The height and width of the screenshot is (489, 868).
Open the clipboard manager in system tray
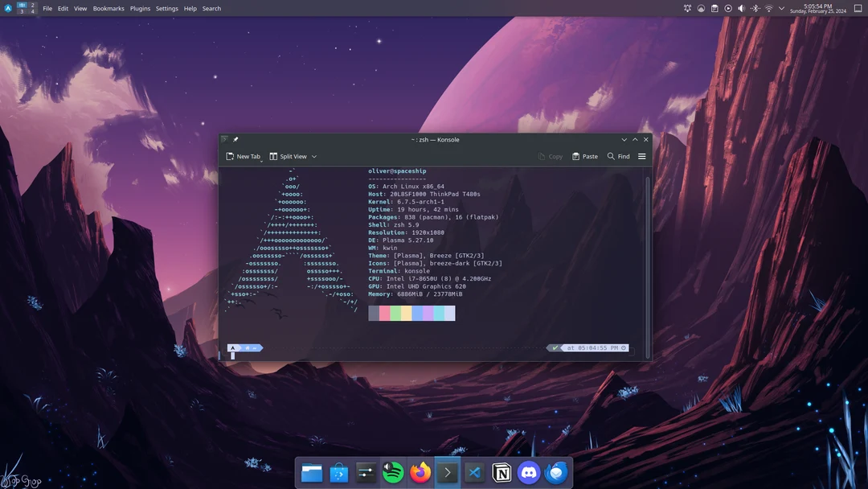(x=714, y=8)
